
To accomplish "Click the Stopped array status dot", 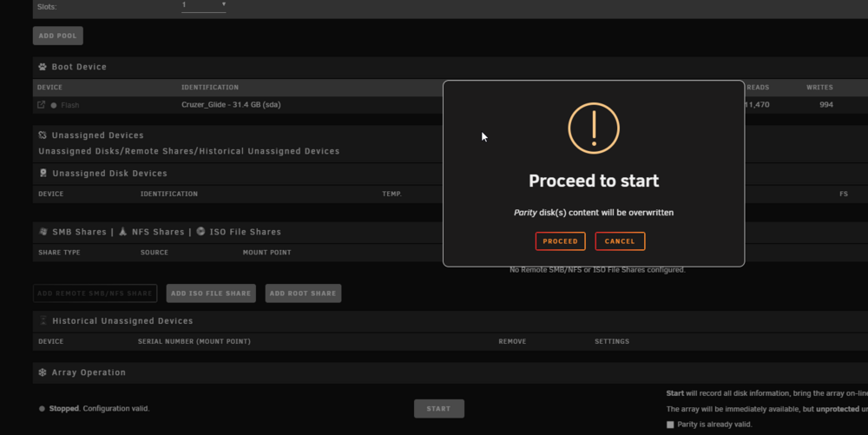I will pyautogui.click(x=42, y=409).
